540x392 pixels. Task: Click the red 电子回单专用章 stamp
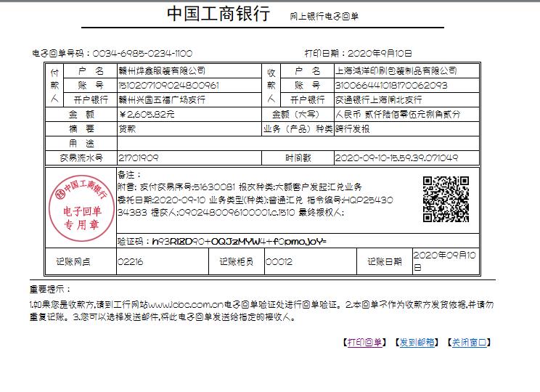click(81, 208)
